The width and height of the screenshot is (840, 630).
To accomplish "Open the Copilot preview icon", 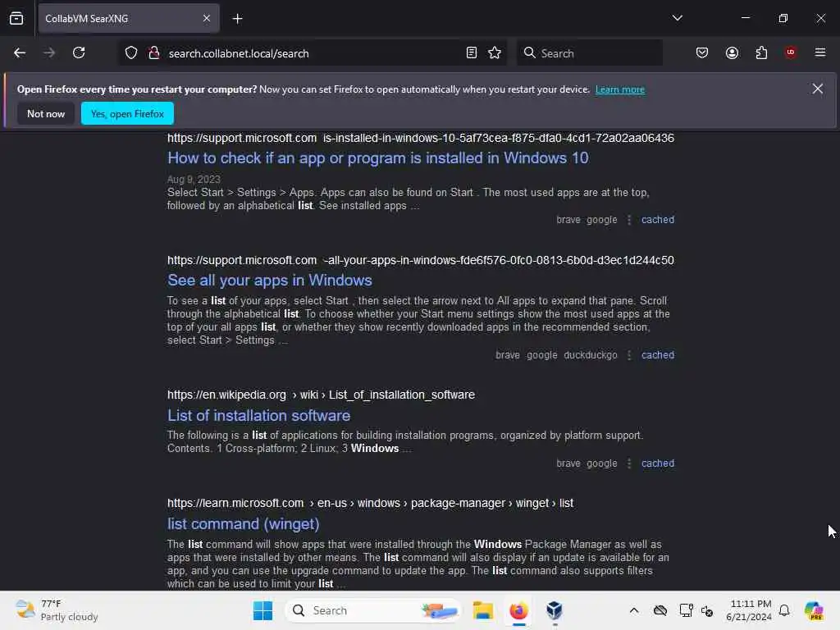I will (x=814, y=610).
